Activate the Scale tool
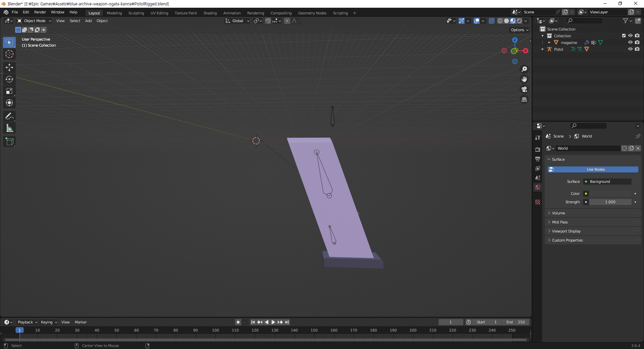644x349 pixels. point(9,91)
